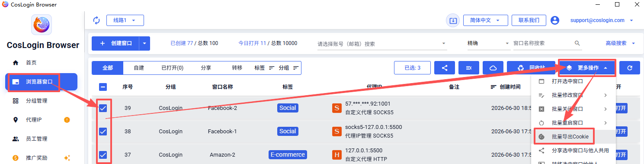
Task: Switch to the 转移 tab
Action: coord(237,68)
